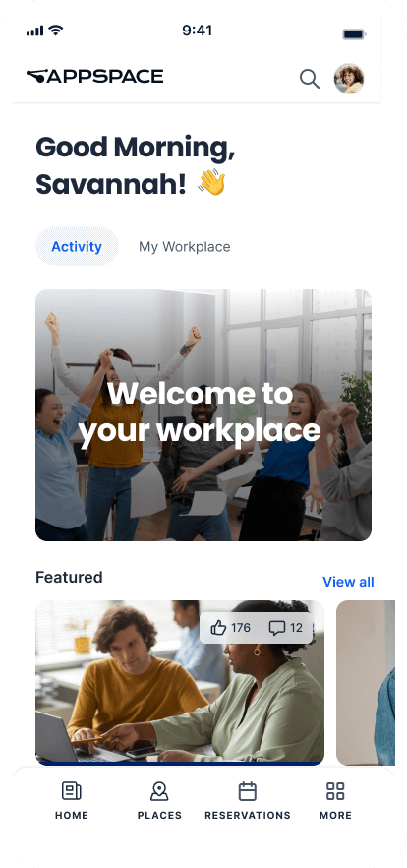
Task: Open the Welcome to your workplace banner
Action: (203, 415)
